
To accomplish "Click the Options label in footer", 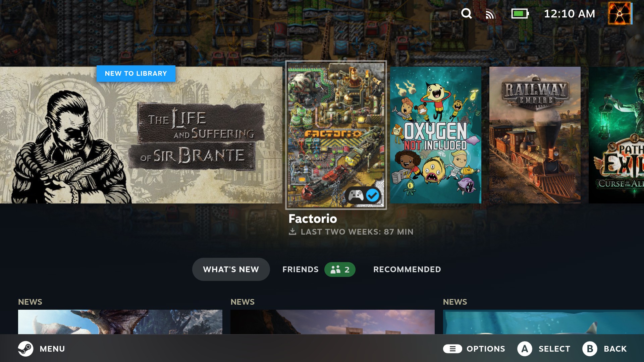I will click(x=486, y=349).
